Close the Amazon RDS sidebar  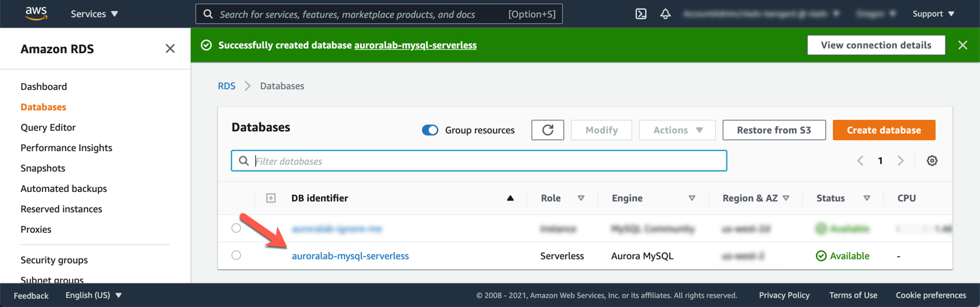click(x=170, y=48)
